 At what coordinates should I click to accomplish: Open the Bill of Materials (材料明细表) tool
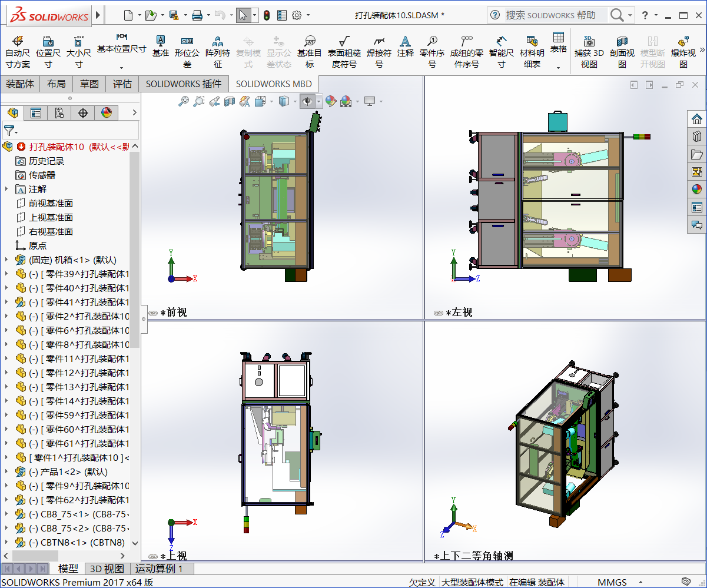coord(532,51)
